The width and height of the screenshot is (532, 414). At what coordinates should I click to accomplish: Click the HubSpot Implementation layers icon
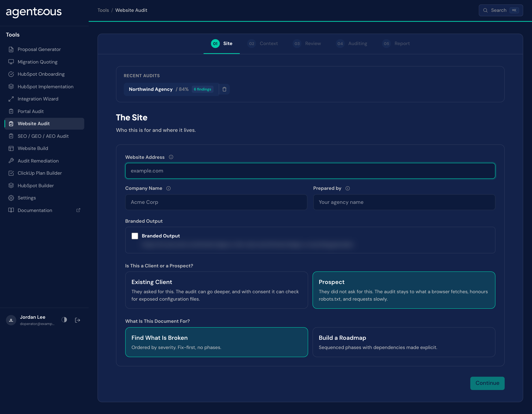point(11,86)
